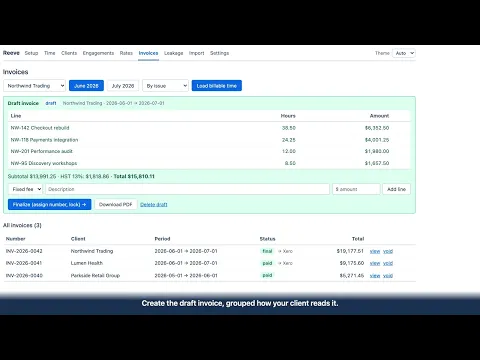Click invoice number INV-2026-0041
480x360 pixels.
(x=24, y=263)
